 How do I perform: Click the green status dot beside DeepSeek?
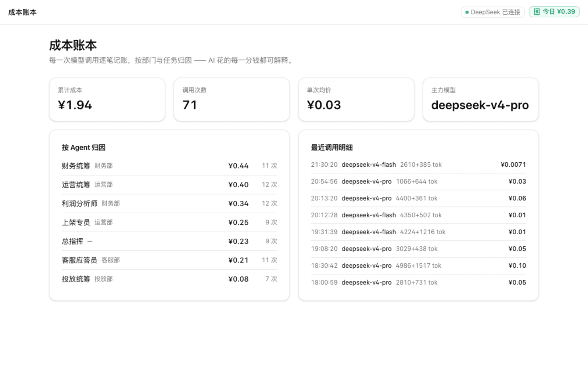467,12
